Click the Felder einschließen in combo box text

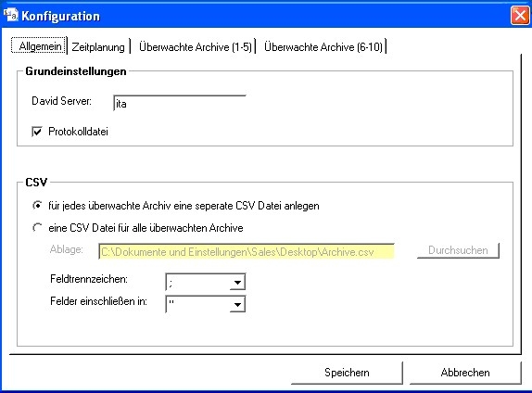(197, 304)
